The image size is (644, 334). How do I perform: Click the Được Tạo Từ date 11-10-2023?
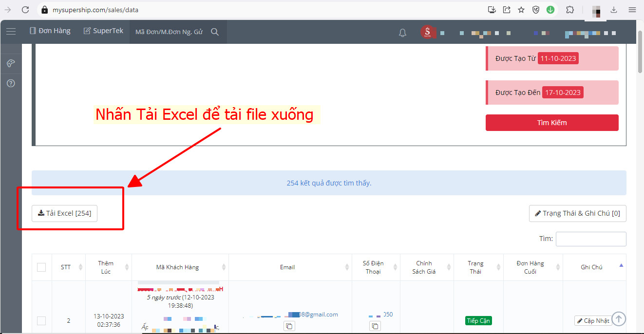(558, 58)
